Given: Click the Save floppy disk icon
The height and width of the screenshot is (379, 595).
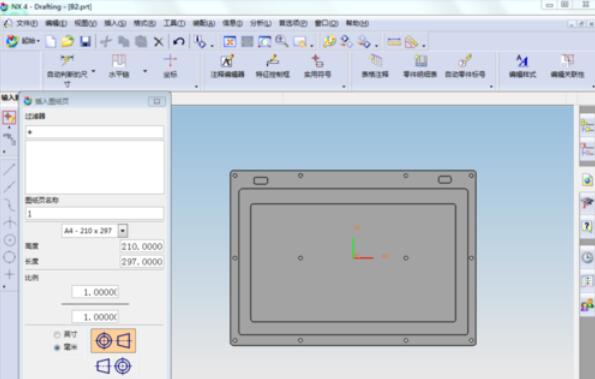Looking at the screenshot, I should pyautogui.click(x=85, y=41).
